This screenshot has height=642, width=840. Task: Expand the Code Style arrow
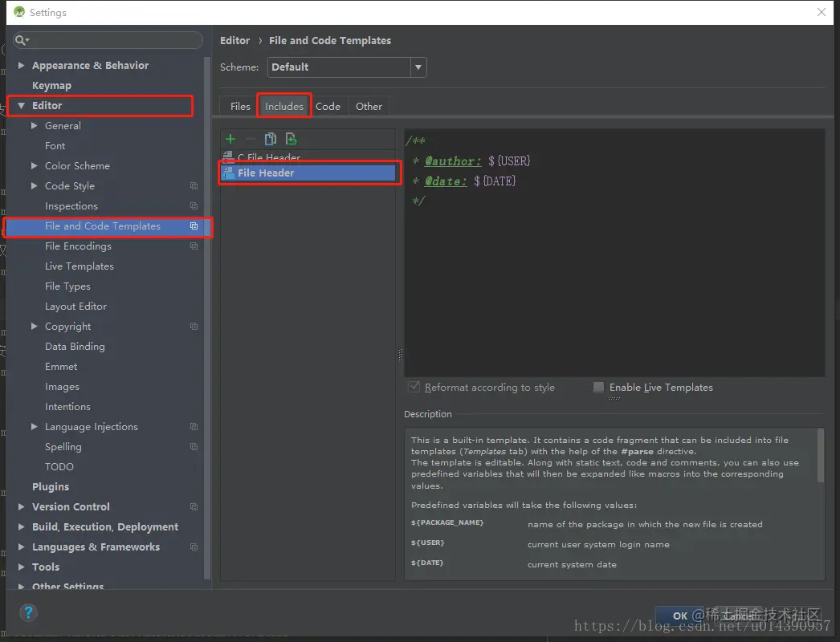[35, 186]
